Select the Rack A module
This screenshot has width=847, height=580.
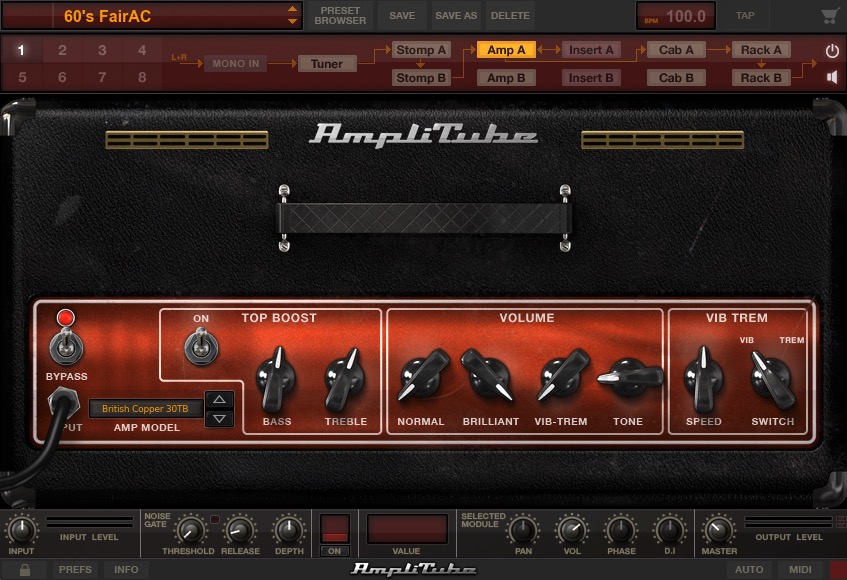tap(761, 50)
